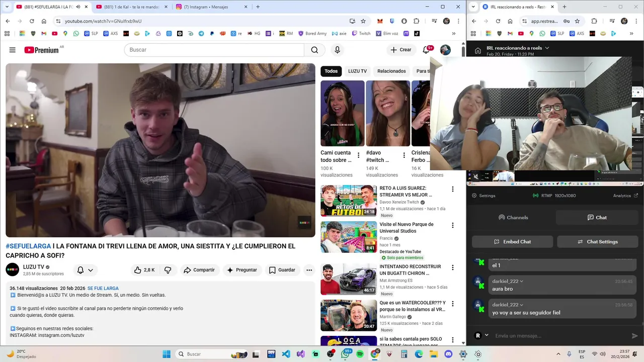Click the Compartir button
Screen dimensions: 644x362
point(199,270)
